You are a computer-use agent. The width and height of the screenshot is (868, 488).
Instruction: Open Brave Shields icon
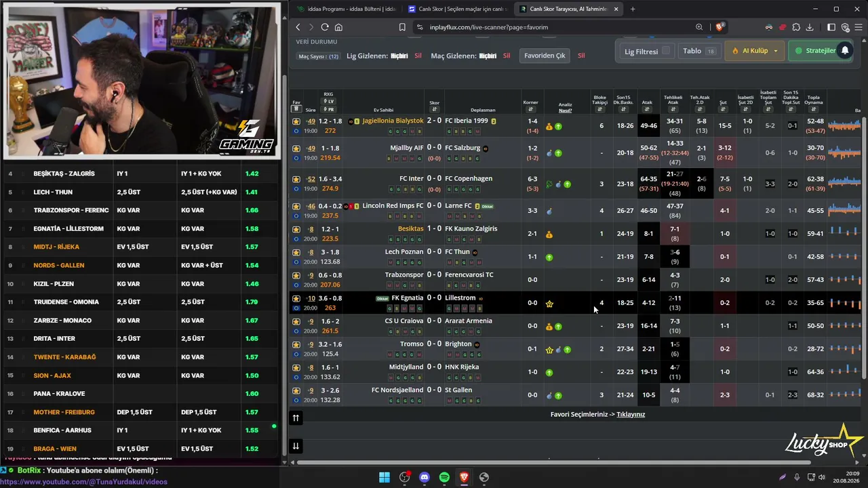[720, 27]
